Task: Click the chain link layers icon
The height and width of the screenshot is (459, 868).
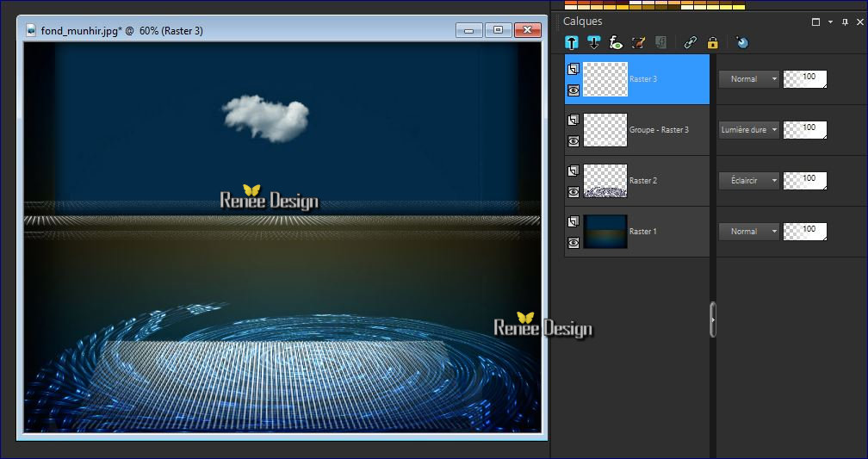Action: [690, 43]
